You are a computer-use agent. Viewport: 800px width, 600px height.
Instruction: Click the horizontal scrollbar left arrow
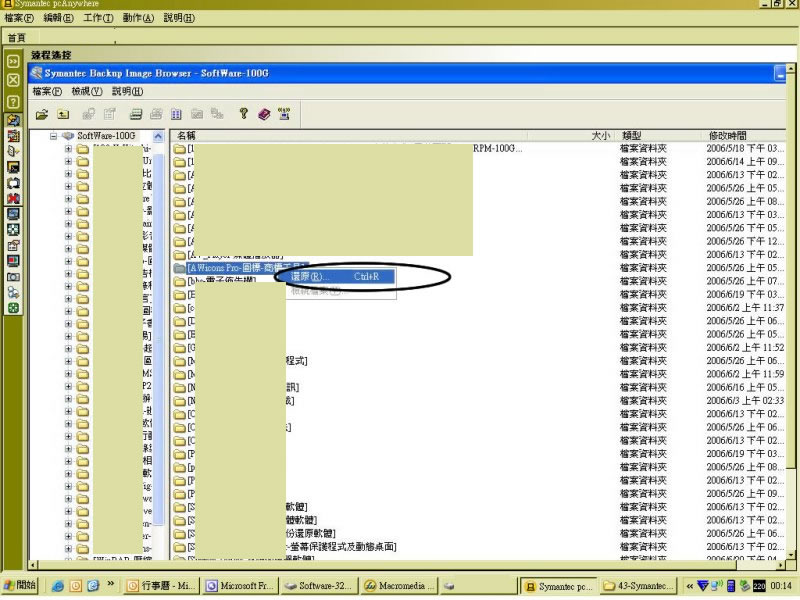point(33,565)
